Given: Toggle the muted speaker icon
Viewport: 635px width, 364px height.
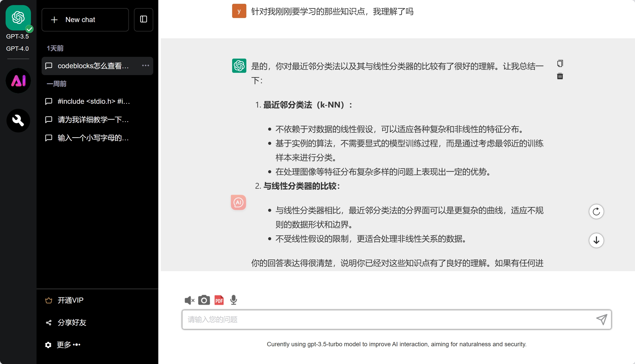Looking at the screenshot, I should tap(189, 300).
